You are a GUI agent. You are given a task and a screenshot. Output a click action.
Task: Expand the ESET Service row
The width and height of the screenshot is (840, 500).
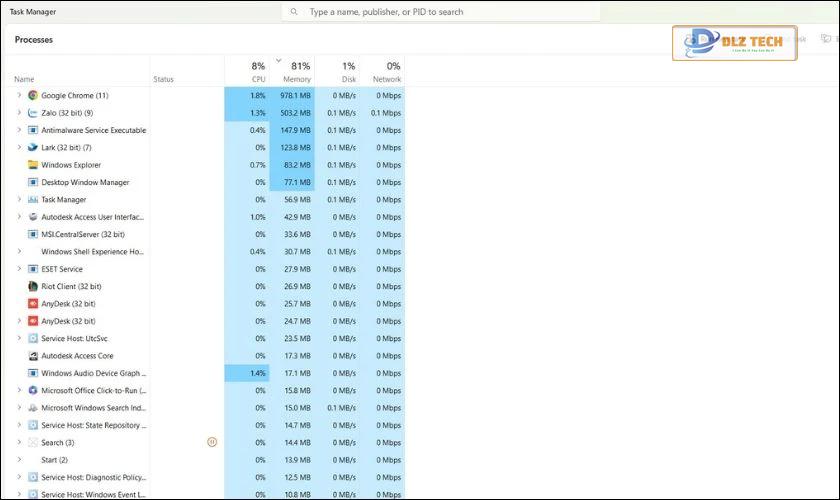19,269
